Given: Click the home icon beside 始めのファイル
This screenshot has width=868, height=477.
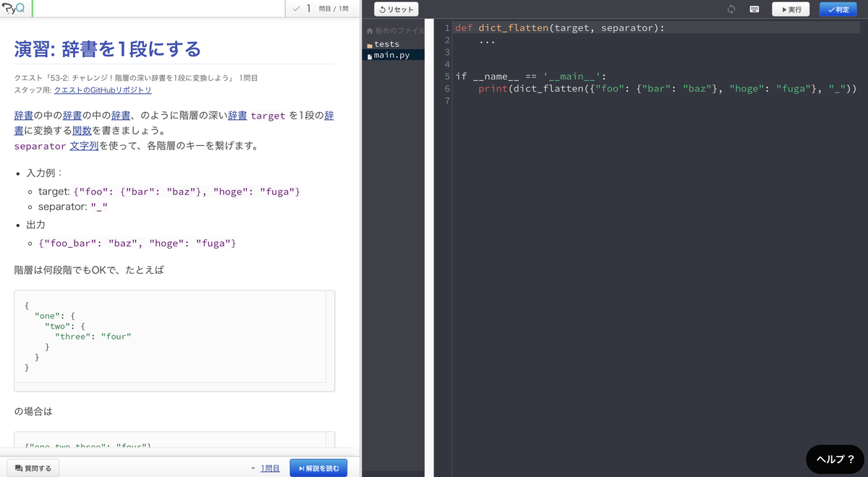Looking at the screenshot, I should click(370, 31).
